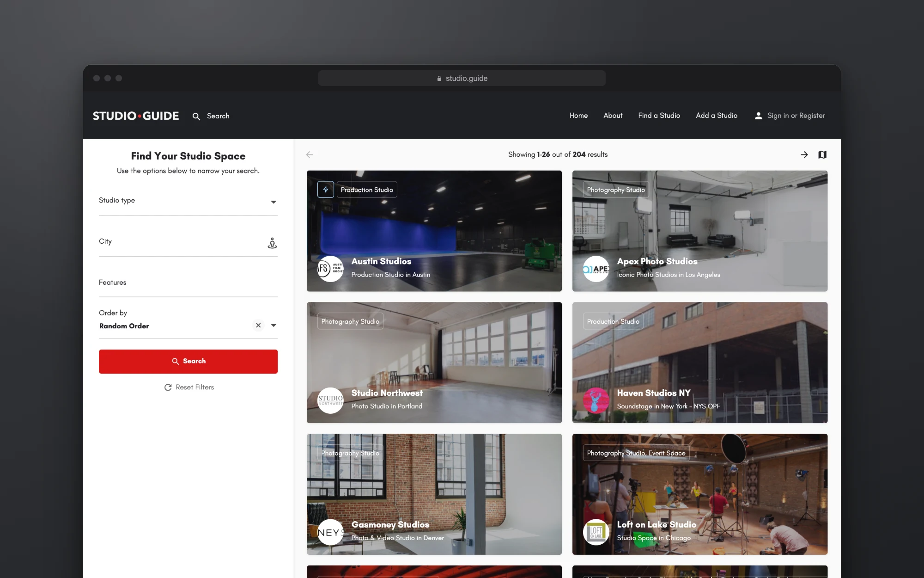
Task: Clear the Random Order selection
Action: (x=258, y=325)
